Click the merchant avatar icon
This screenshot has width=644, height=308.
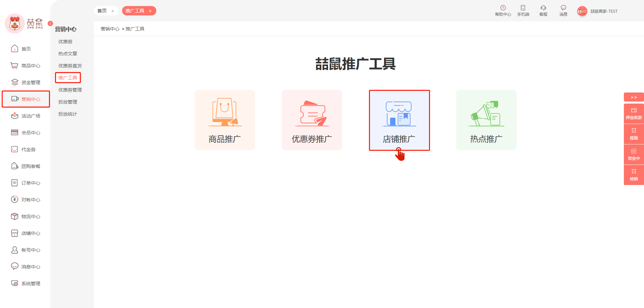582,11
